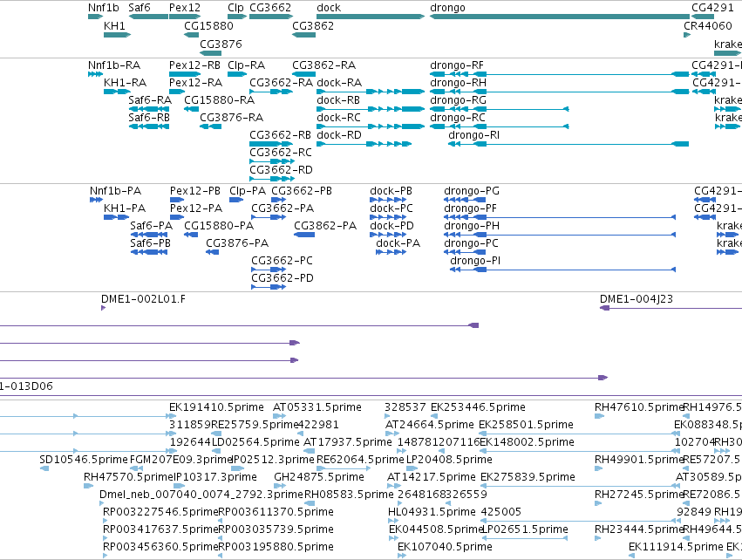Open transcript dock-RA
This screenshot has width=742, height=560.
pos(339,82)
